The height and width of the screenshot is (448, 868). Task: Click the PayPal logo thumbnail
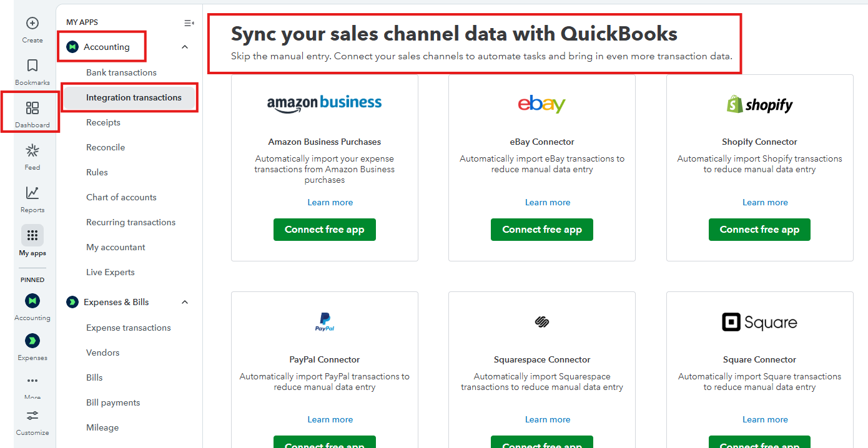[x=325, y=322]
